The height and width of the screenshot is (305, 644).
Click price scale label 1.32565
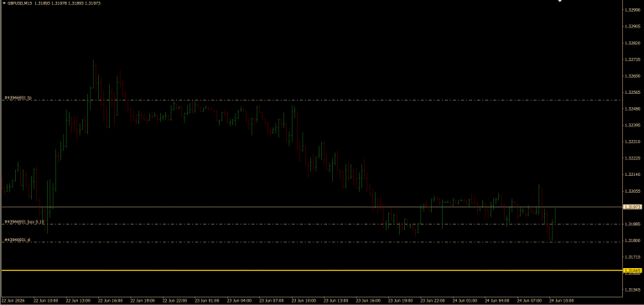pyautogui.click(x=632, y=92)
